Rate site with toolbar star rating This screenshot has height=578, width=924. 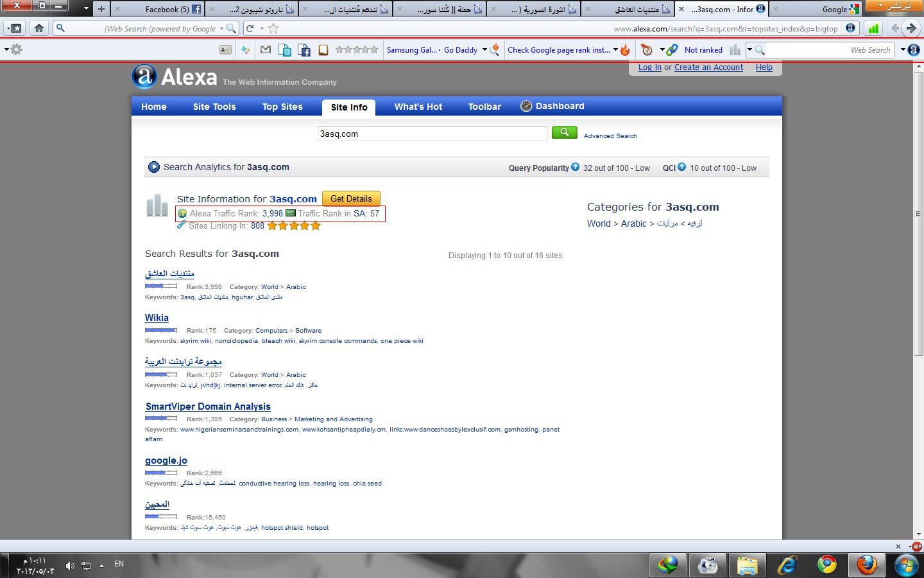(x=357, y=49)
